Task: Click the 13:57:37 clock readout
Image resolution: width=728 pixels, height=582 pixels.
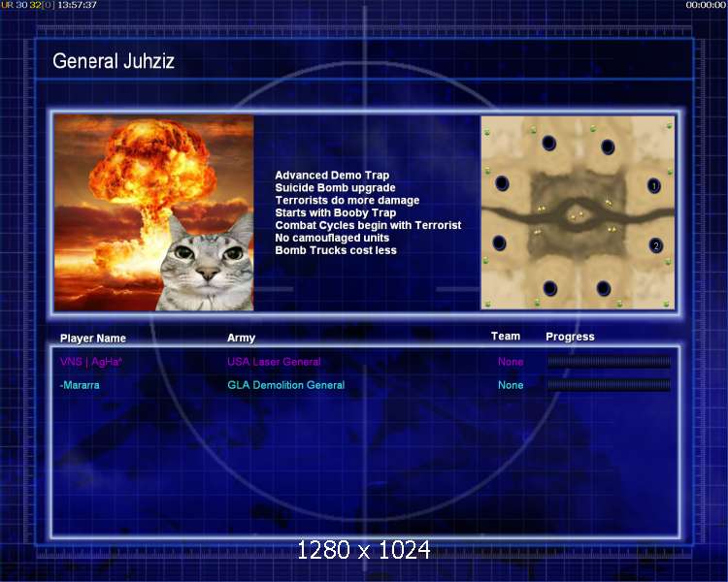Action: point(77,5)
